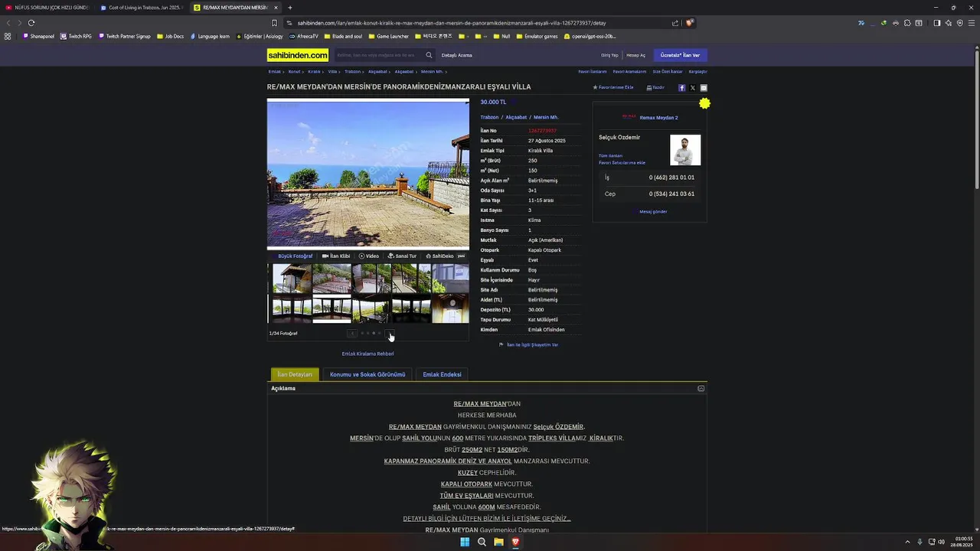Switch to Emlak Endeksi tab

point(442,374)
